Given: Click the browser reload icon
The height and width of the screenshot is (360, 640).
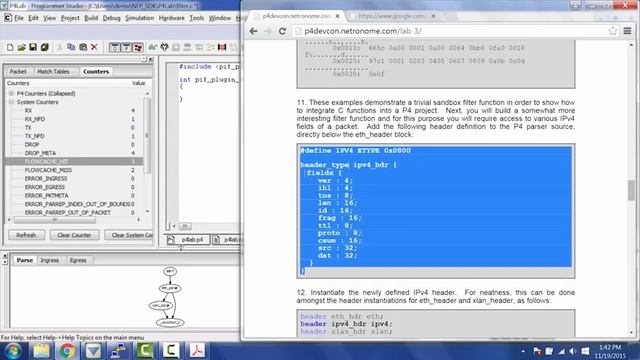Looking at the screenshot, I should pyautogui.click(x=282, y=31).
